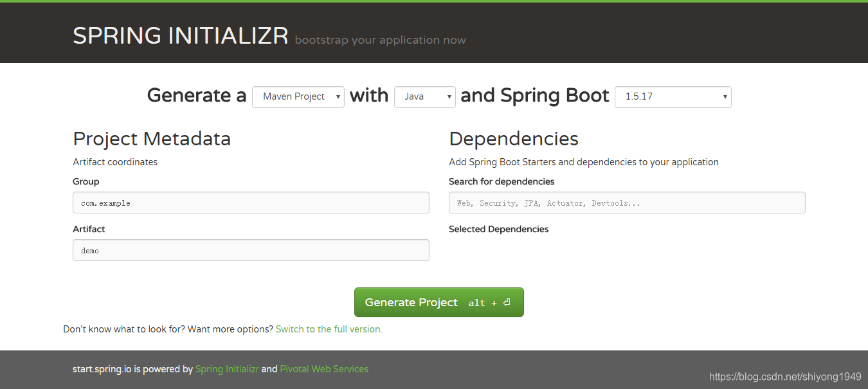Open the Maven Project type dropdown
Image resolution: width=868 pixels, height=389 pixels.
click(298, 96)
